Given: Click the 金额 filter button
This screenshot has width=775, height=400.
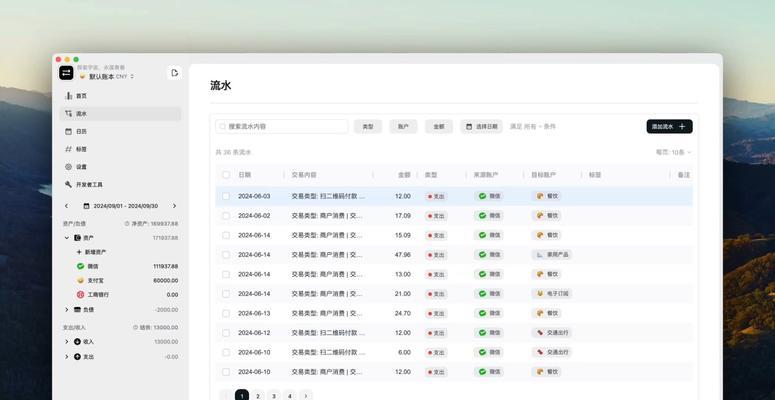Looking at the screenshot, I should tap(439, 127).
